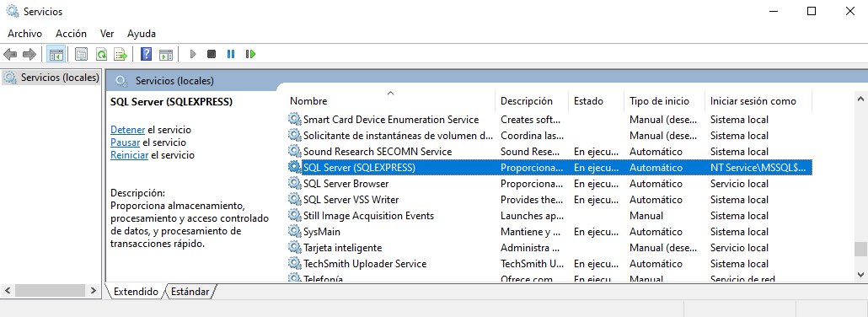Viewport: 868px width, 317px height.
Task: Click the Back arrow toolbar icon
Action: pyautogui.click(x=10, y=54)
